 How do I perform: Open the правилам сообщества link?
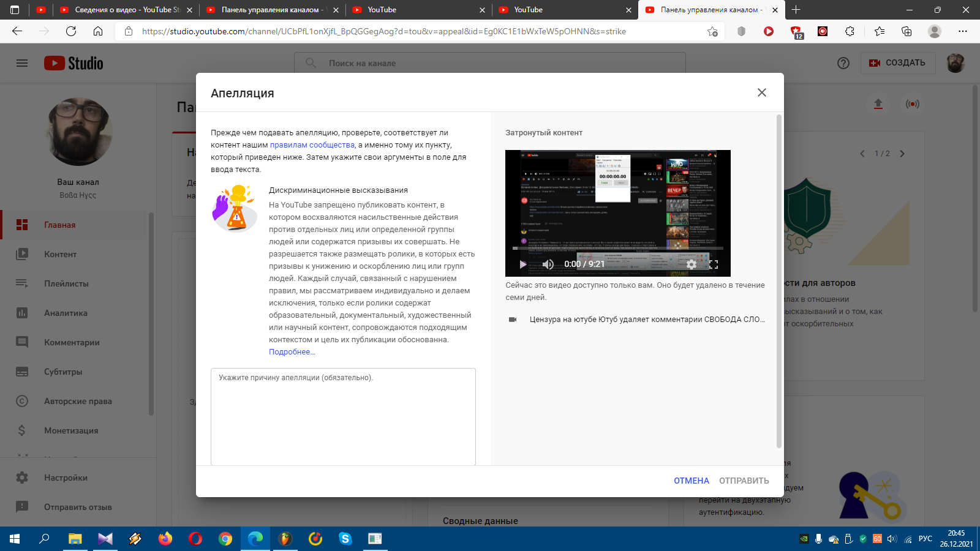312,145
